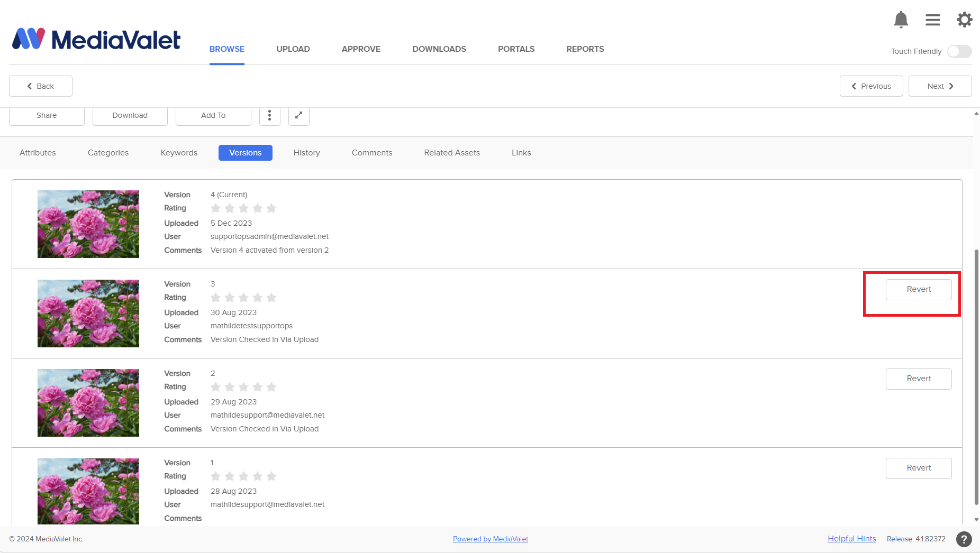Open the UPLOAD section
The height and width of the screenshot is (553, 980).
pyautogui.click(x=293, y=49)
